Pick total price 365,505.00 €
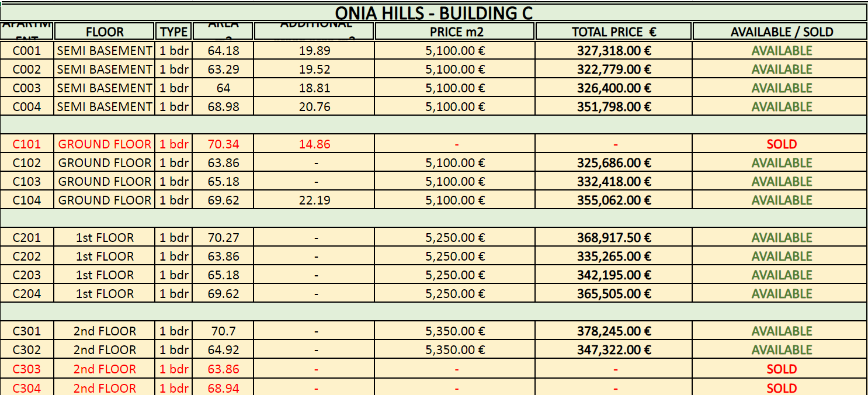 point(614,294)
